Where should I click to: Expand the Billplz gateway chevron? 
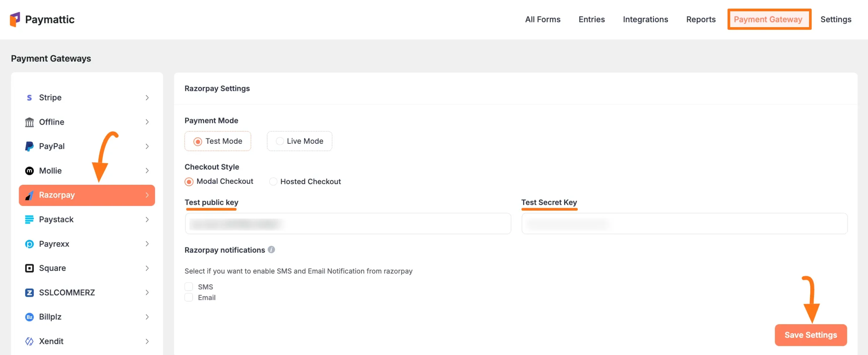click(x=147, y=317)
